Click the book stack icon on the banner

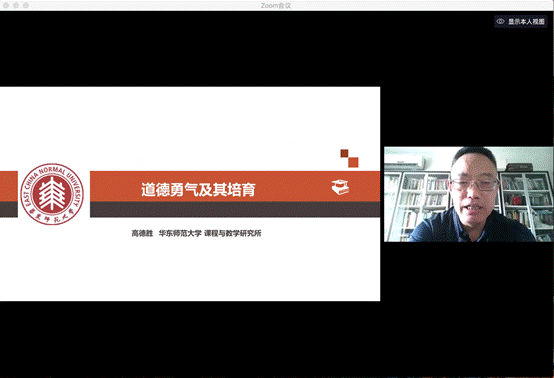click(340, 187)
